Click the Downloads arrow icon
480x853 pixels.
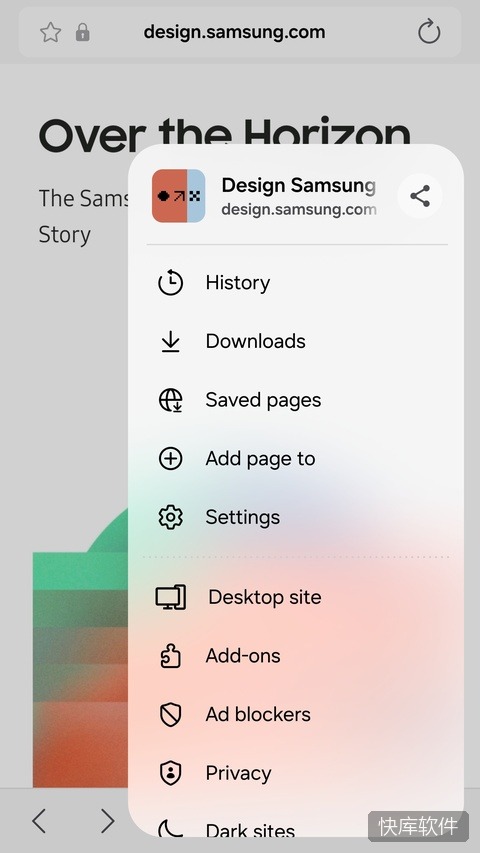click(170, 342)
